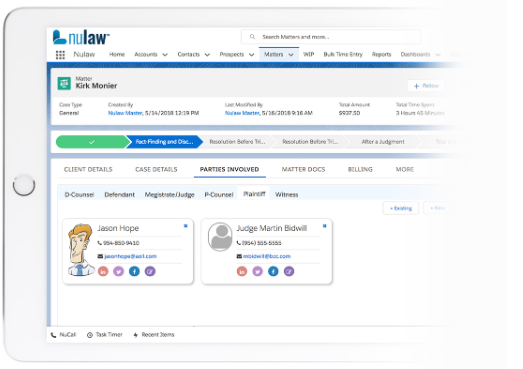Click the first Resolution Before Tri... stage
The width and height of the screenshot is (523, 369).
(237, 142)
